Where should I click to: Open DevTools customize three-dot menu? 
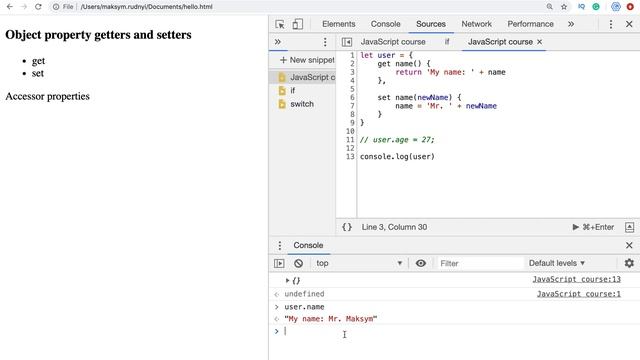(x=611, y=24)
